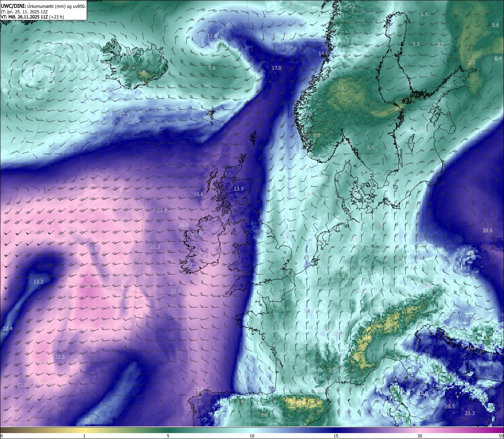This screenshot has height=439, width=504.
Task: Click the 23.0 value on the map
Action: point(22,385)
